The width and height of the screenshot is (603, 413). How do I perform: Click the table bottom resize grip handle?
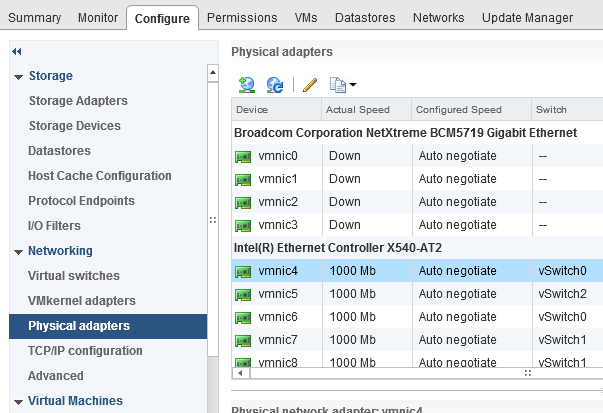tap(528, 373)
